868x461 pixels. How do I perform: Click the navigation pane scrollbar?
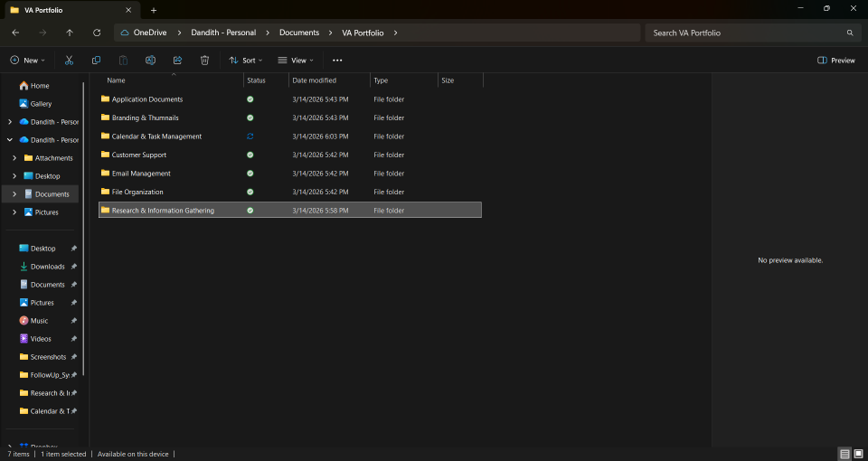(x=83, y=229)
